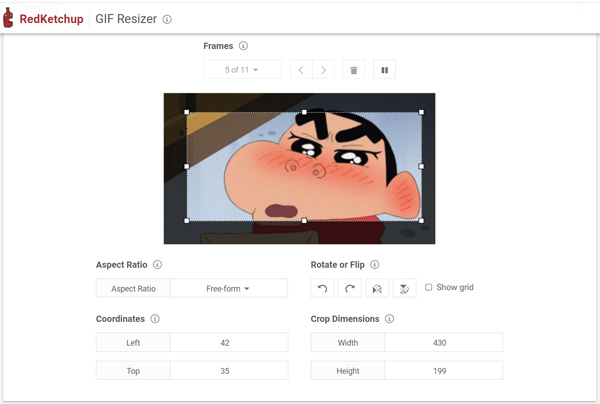The height and width of the screenshot is (404, 600).
Task: Open the '5 of 11' frame dropdown
Action: pos(242,70)
